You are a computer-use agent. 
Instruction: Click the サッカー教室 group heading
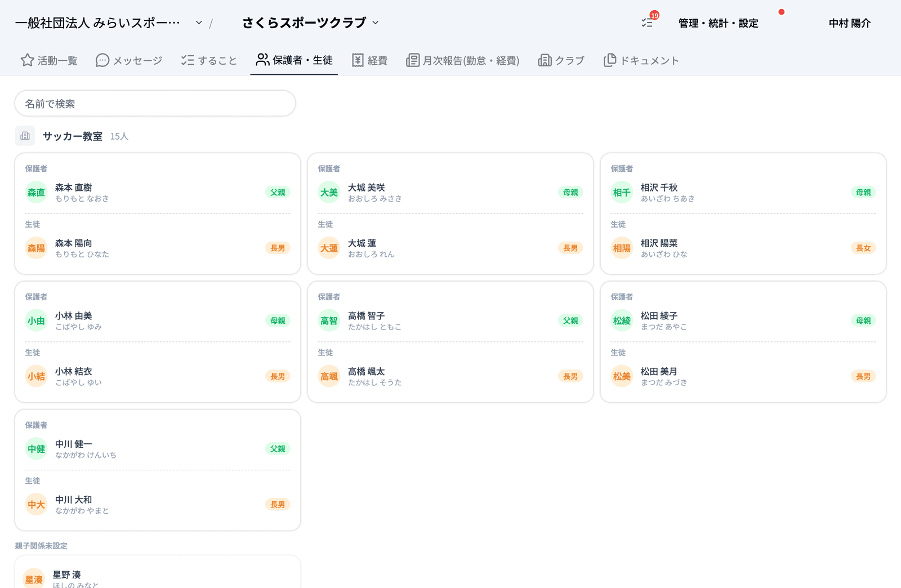73,136
